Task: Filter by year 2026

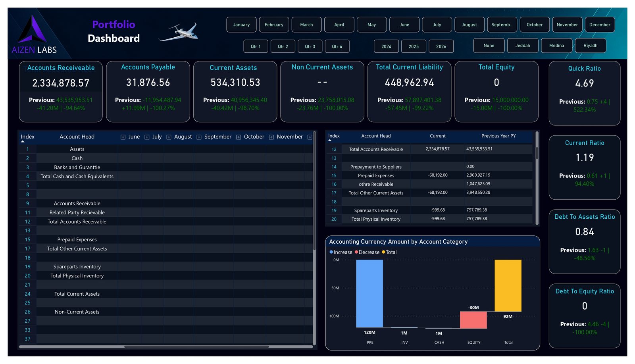Action: point(441,46)
